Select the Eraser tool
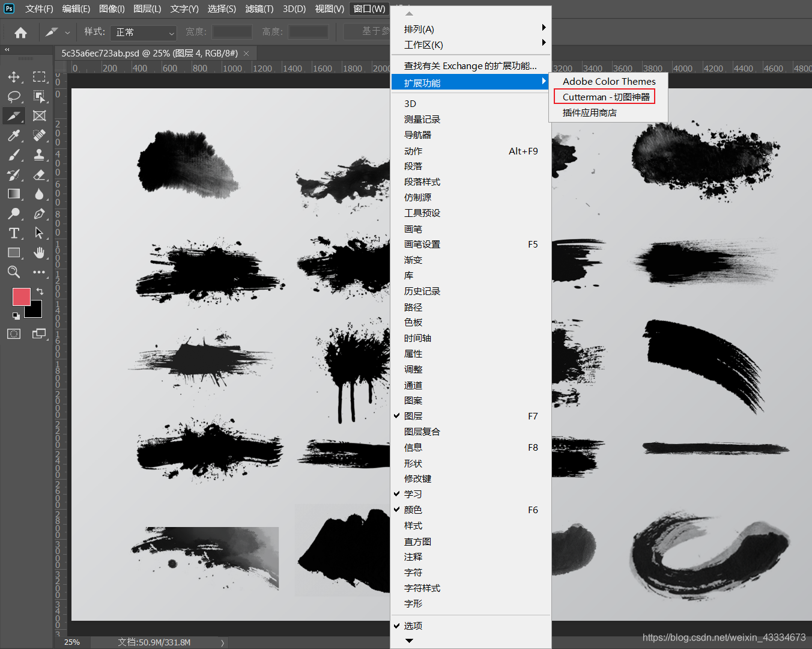Screen dimensions: 812x649 [39, 175]
